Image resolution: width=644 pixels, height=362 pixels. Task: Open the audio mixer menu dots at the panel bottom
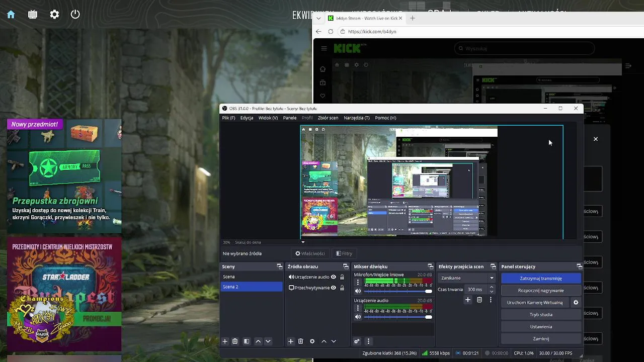pyautogui.click(x=368, y=341)
